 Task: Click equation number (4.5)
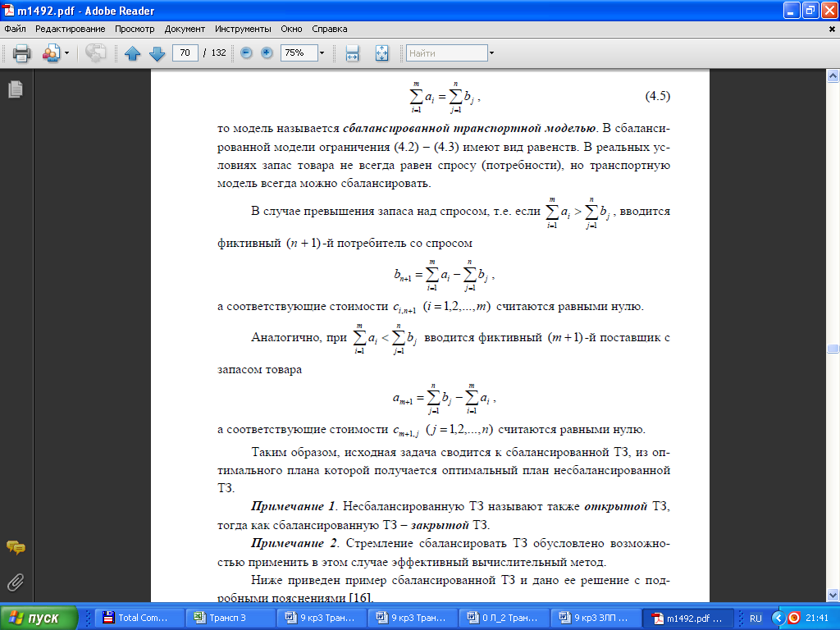click(x=657, y=96)
